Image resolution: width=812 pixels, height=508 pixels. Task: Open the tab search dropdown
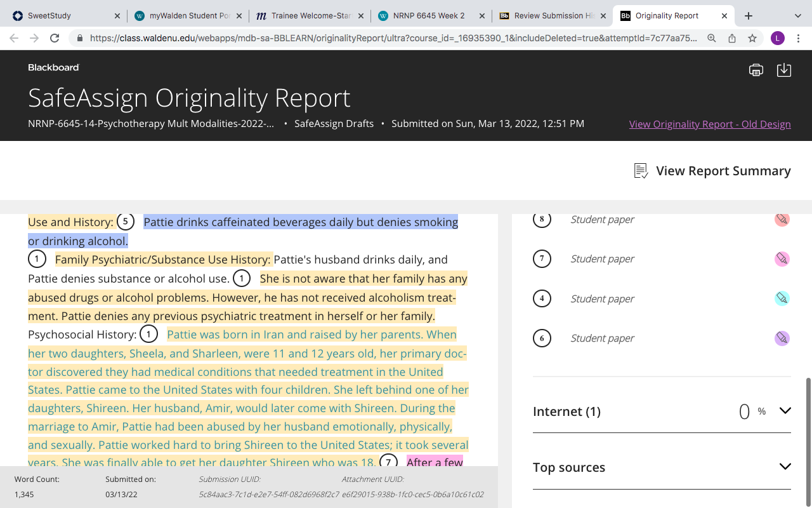[798, 16]
